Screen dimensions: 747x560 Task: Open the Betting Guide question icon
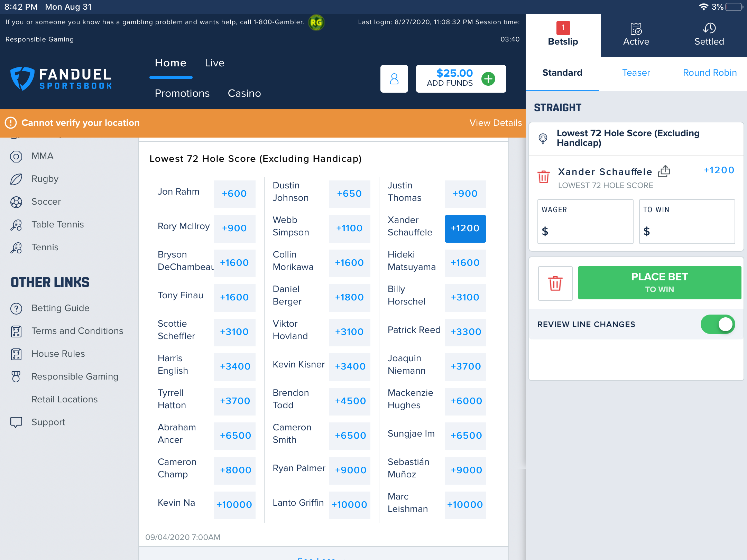(16, 308)
